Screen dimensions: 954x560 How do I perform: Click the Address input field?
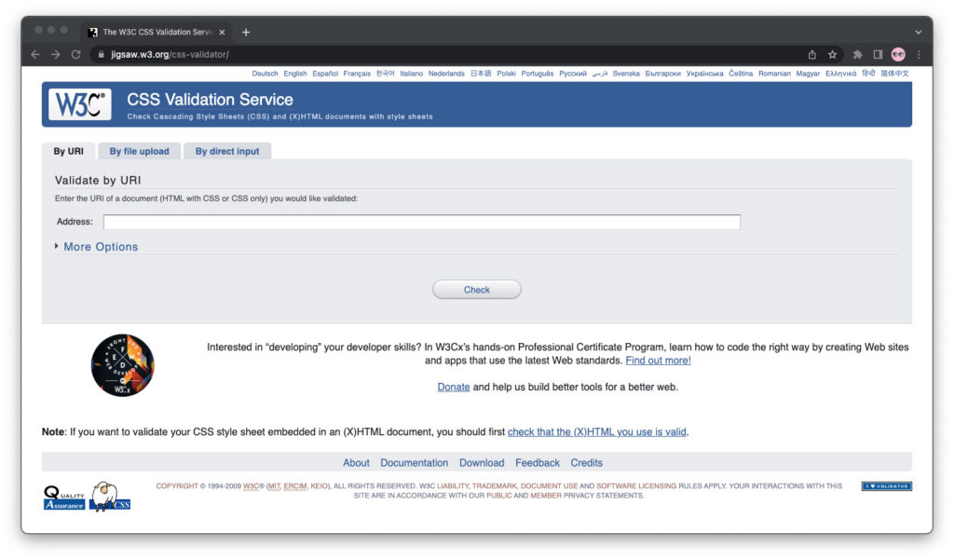coord(422,222)
